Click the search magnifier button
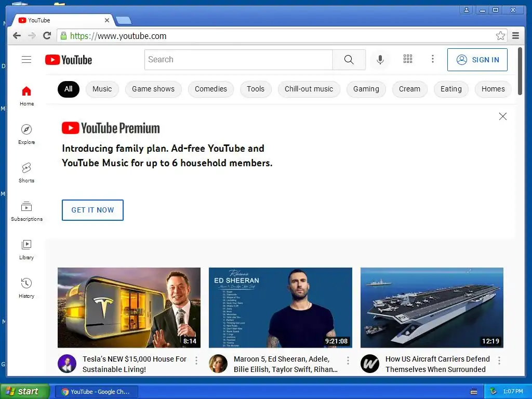The image size is (532, 399). (x=349, y=60)
